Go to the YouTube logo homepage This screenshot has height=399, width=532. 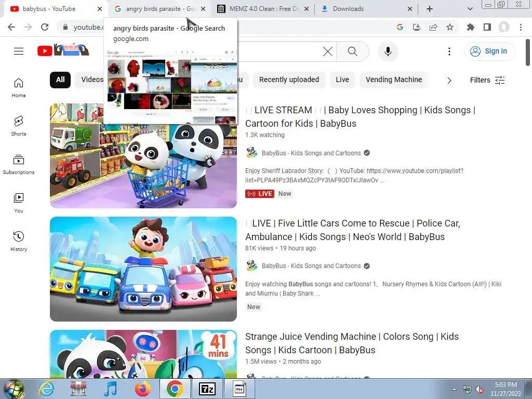63,50
